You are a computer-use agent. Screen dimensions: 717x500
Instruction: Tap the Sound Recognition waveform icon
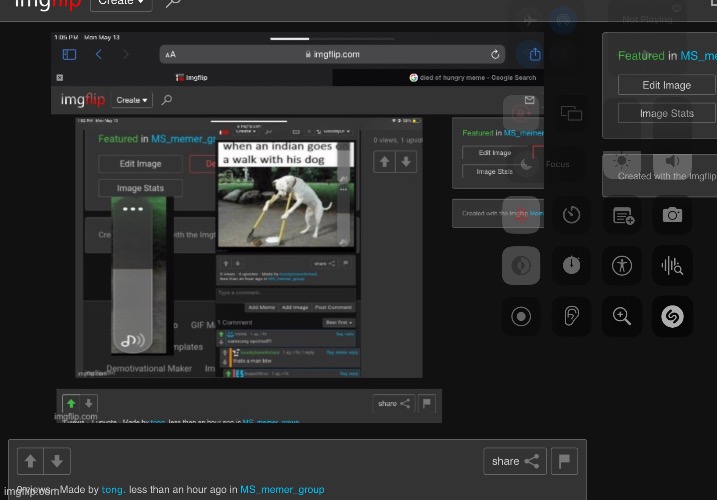coord(672,265)
